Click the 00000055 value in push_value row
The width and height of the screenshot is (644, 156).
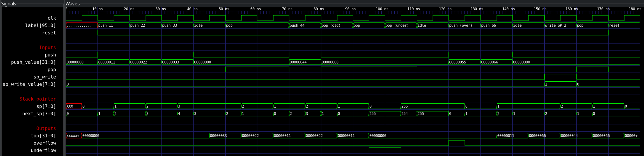click(464, 62)
